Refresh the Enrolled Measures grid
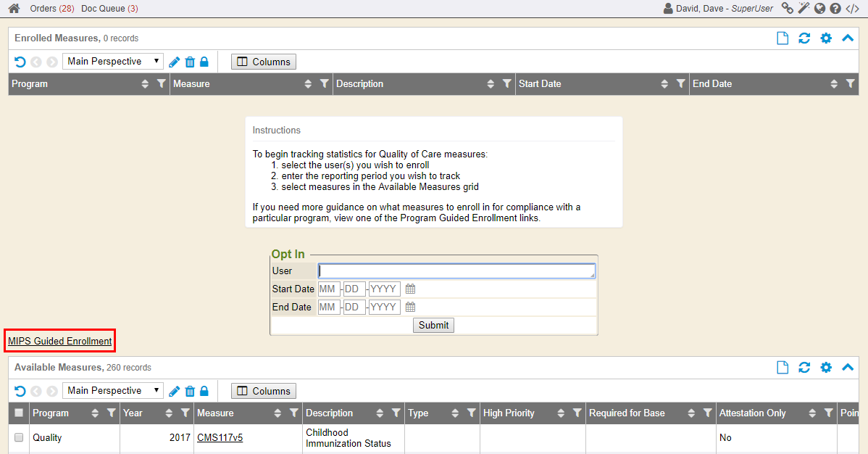The image size is (868, 454). pyautogui.click(x=804, y=38)
